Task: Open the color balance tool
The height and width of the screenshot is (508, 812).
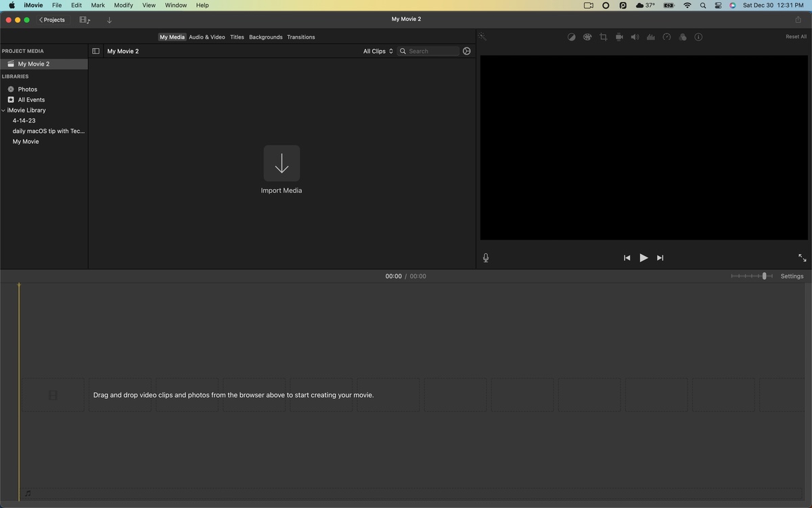Action: click(571, 37)
